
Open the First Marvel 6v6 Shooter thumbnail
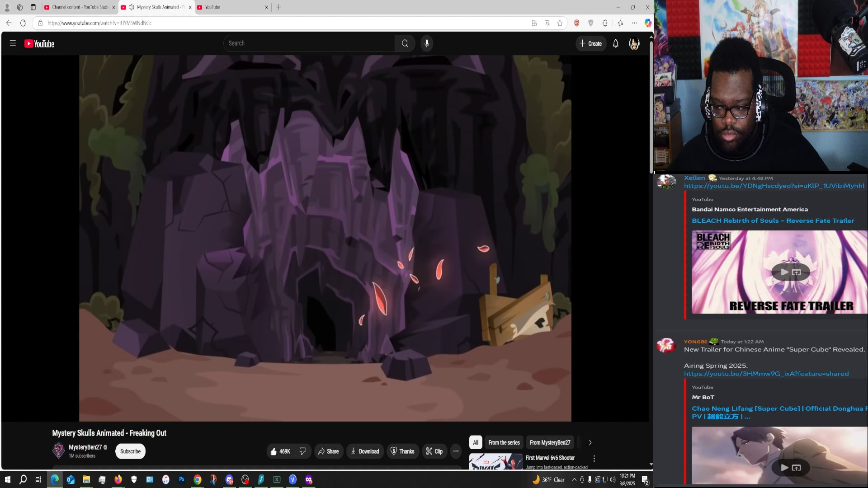point(496,461)
